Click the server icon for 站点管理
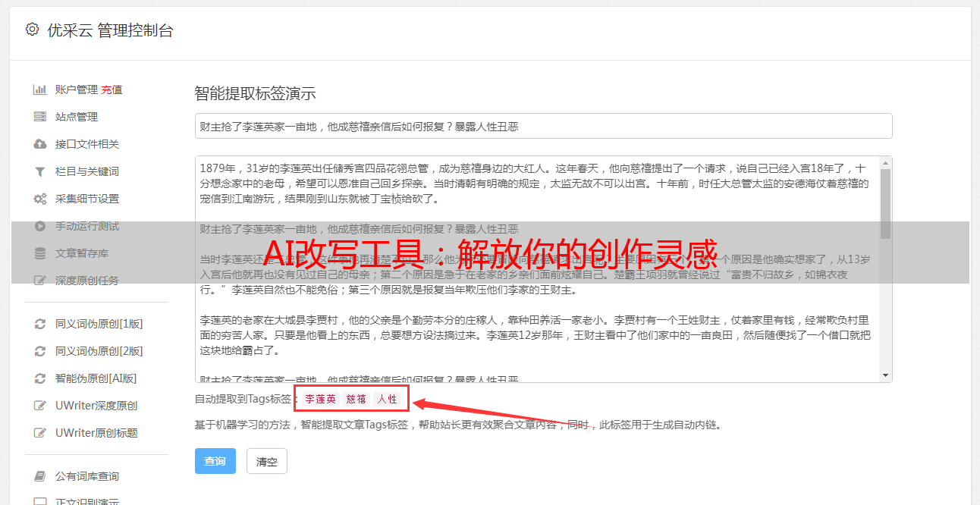980x505 pixels. click(40, 117)
